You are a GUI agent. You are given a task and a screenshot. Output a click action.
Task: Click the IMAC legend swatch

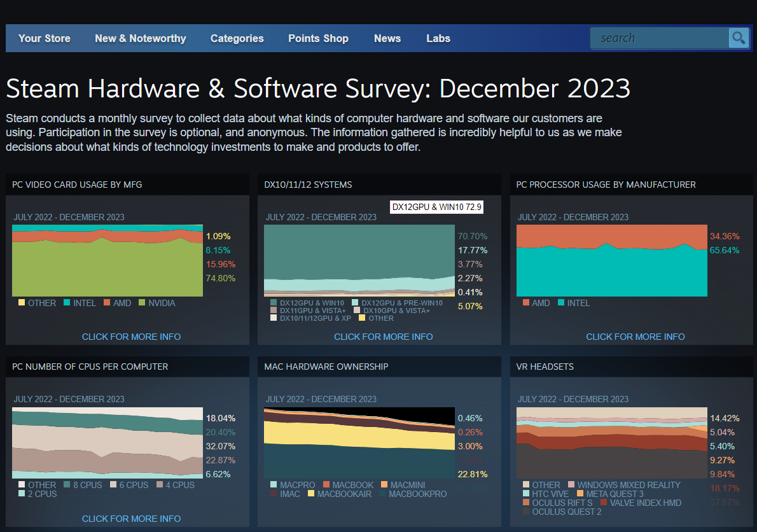click(274, 493)
